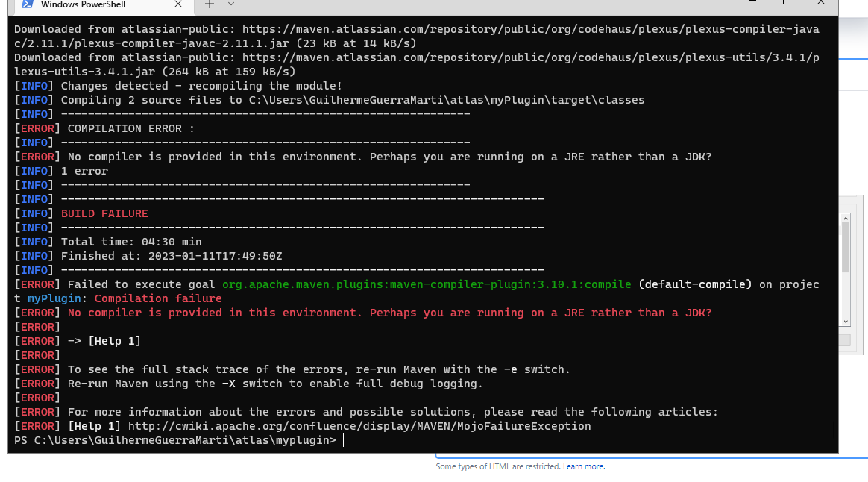868x482 pixels.
Task: Click the scrollbar up arrow in the background window
Action: click(x=846, y=217)
